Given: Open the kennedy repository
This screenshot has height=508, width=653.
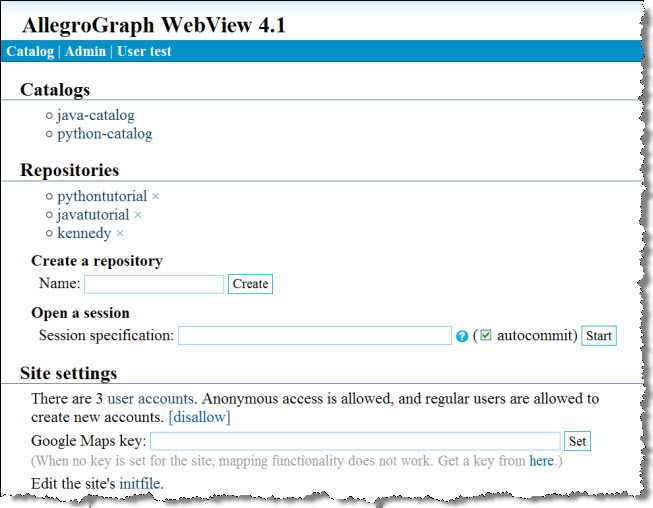Looking at the screenshot, I should [x=84, y=233].
